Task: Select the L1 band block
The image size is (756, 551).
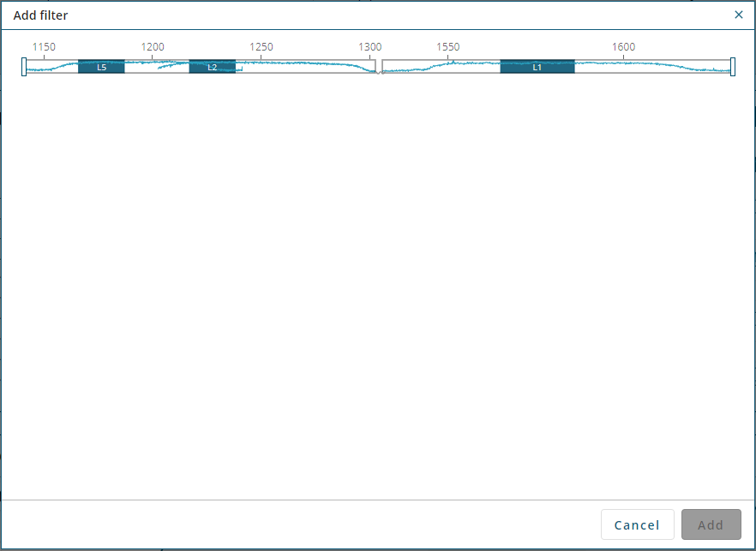Action: 537,67
